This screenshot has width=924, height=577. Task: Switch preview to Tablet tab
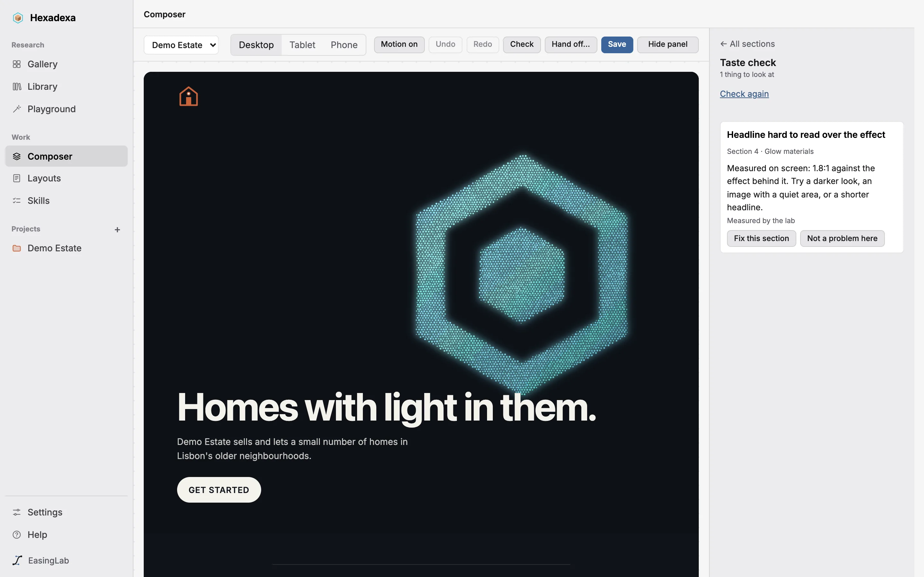click(x=302, y=45)
